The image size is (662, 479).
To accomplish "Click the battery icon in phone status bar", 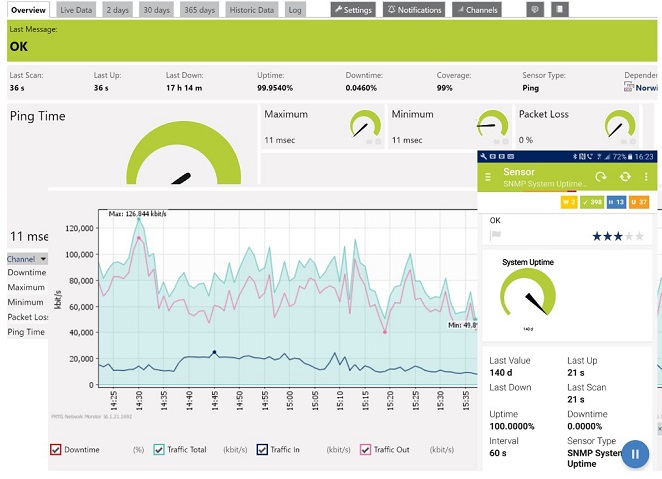I will (x=630, y=157).
